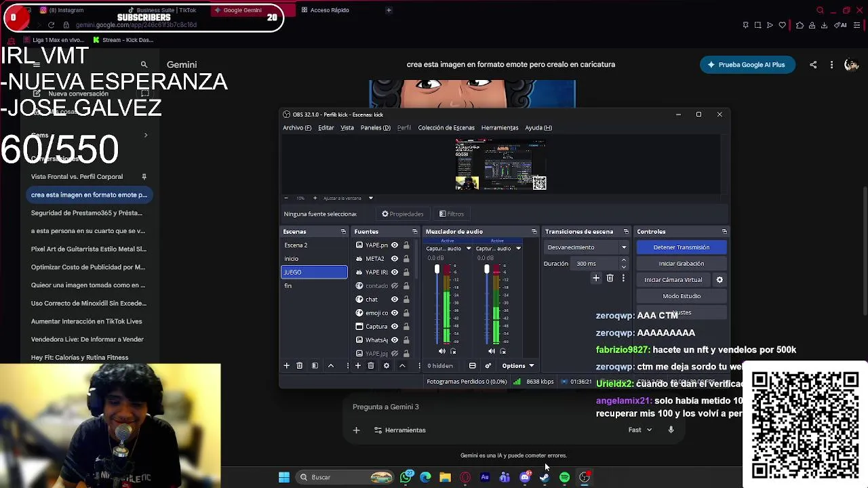Undock the Controles panel
This screenshot has width=868, height=488.
tap(724, 232)
